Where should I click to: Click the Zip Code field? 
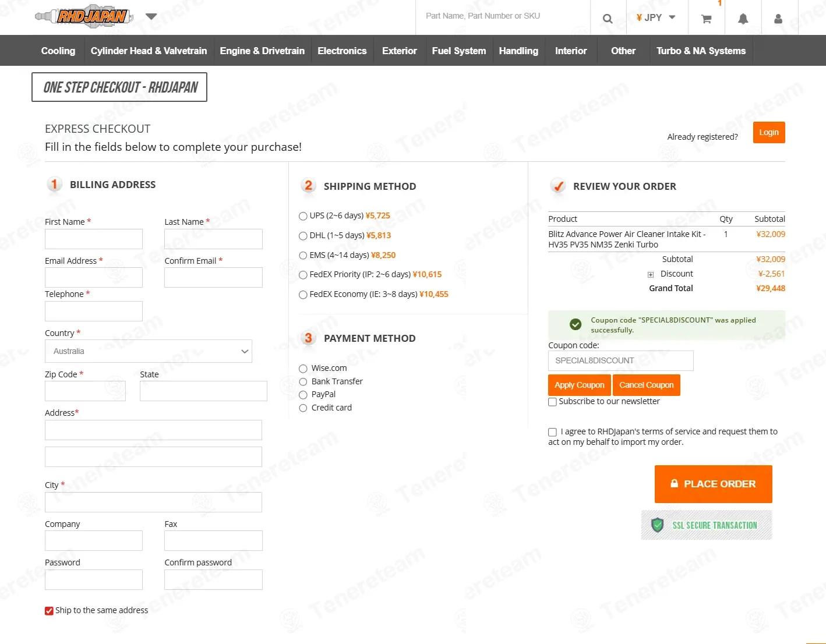pyautogui.click(x=85, y=391)
